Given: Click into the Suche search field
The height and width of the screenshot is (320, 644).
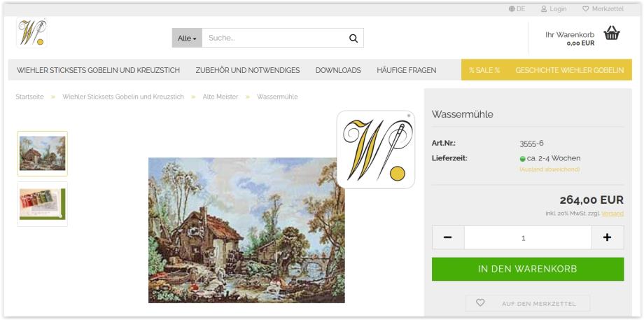Looking at the screenshot, I should pyautogui.click(x=273, y=39).
